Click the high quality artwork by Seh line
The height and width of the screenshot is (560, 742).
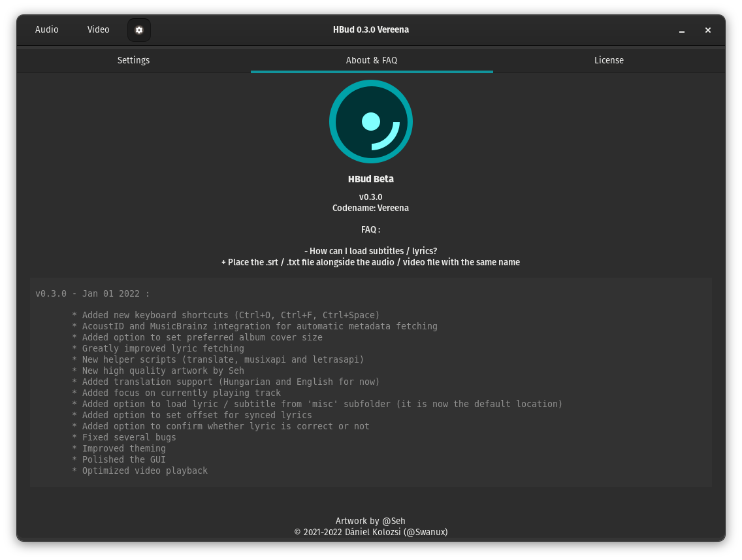tap(158, 371)
